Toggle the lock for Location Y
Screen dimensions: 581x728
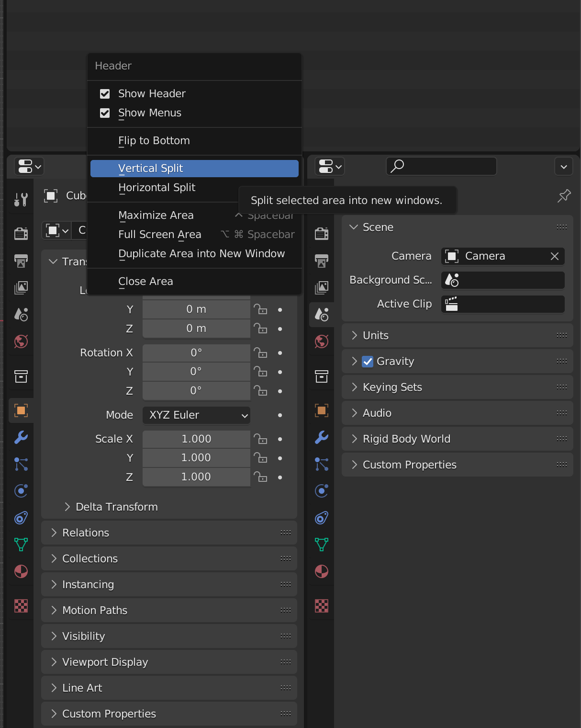point(260,309)
